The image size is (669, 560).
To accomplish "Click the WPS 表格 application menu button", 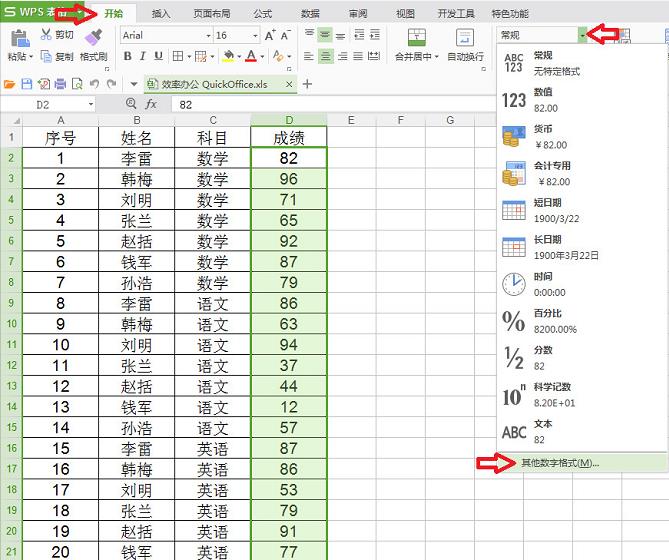I will [44, 12].
